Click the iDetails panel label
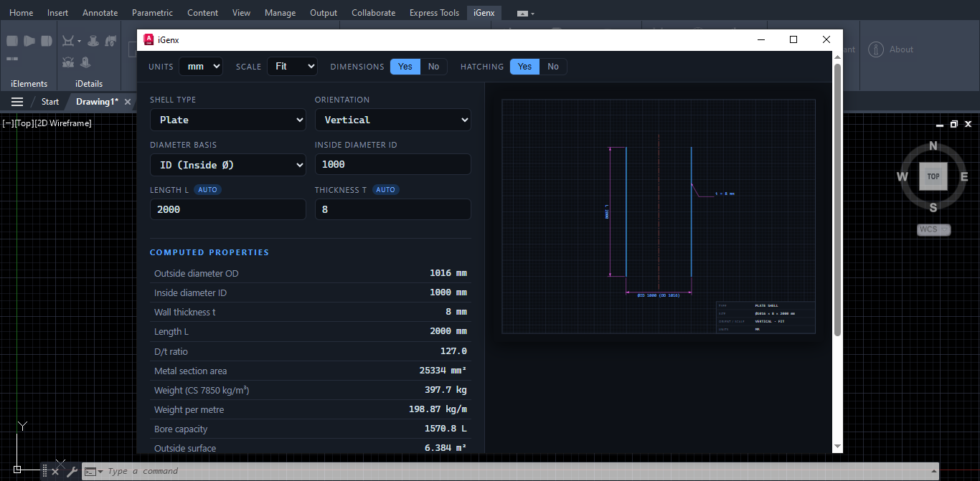 pos(89,84)
